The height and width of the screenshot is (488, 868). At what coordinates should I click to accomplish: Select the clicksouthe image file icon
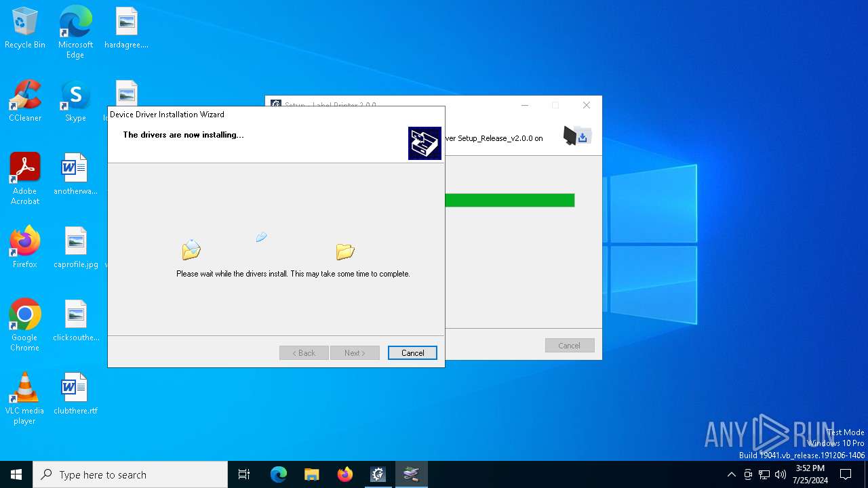(75, 321)
